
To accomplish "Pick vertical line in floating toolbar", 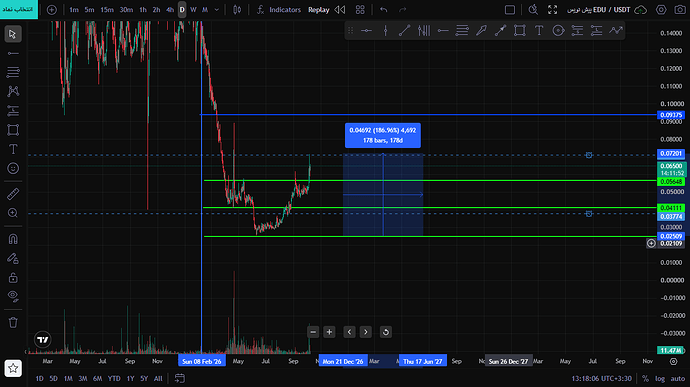I will pos(385,30).
